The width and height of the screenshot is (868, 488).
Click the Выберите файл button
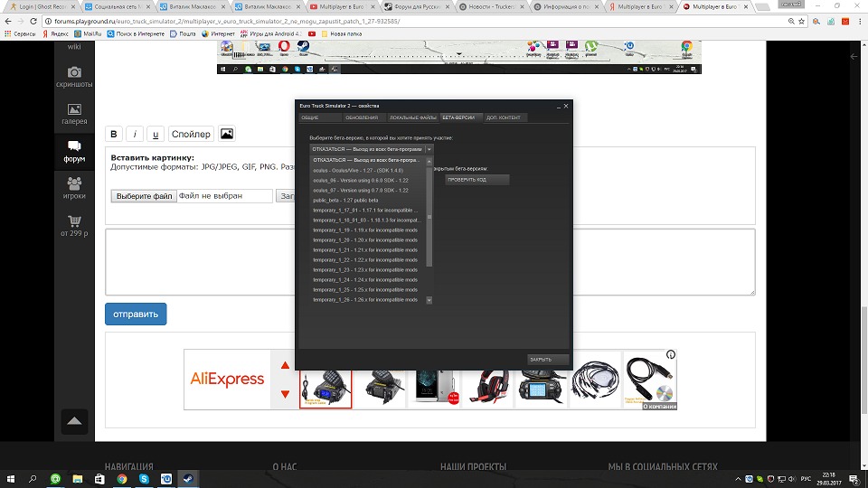pos(144,196)
